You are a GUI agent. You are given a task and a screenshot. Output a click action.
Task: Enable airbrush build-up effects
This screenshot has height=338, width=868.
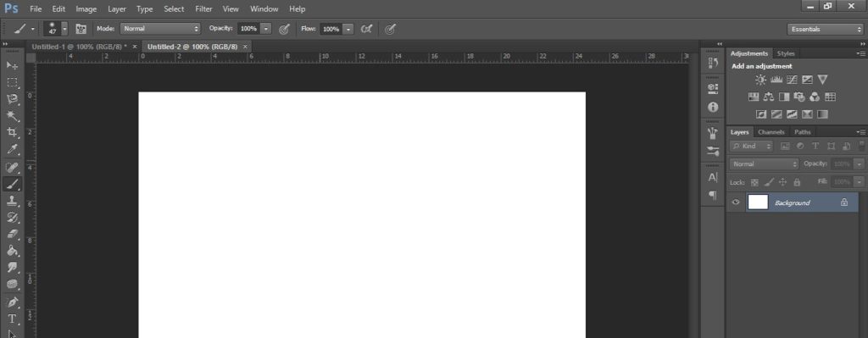pyautogui.click(x=366, y=29)
